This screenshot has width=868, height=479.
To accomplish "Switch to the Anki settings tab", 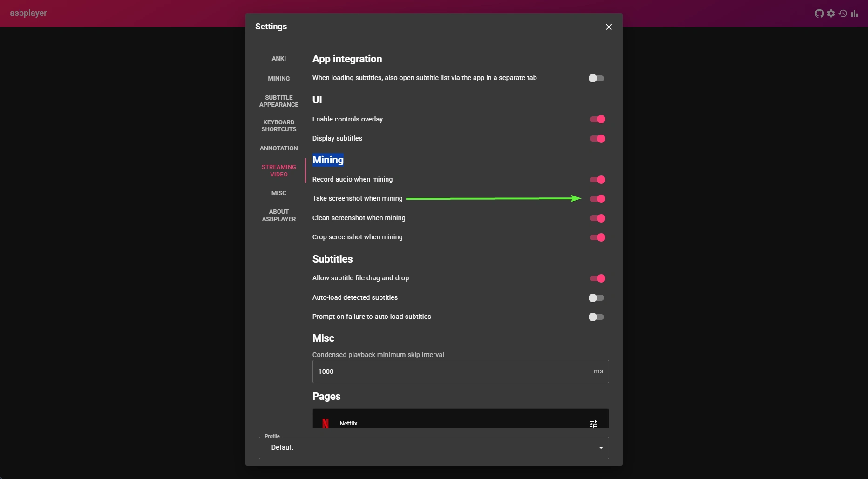I will (x=279, y=59).
